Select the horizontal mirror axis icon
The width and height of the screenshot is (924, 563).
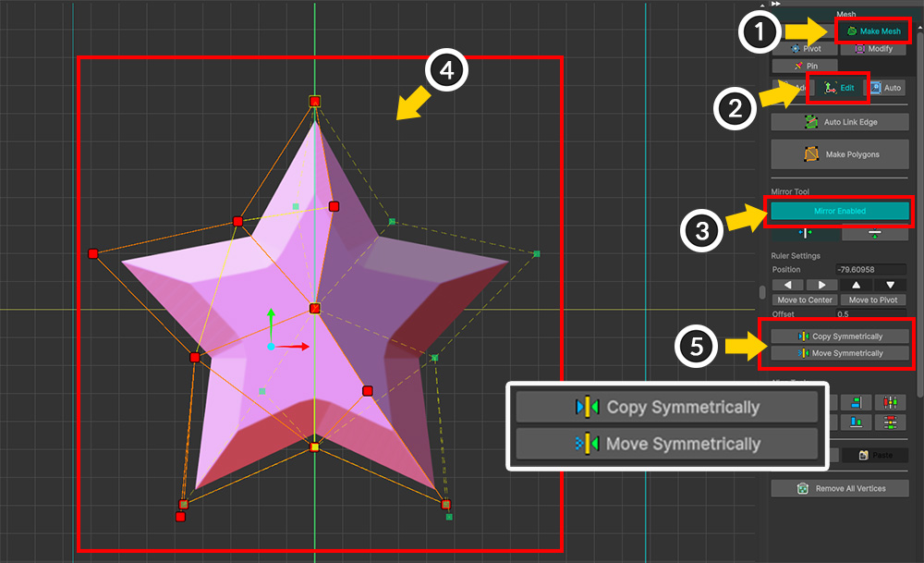tap(874, 234)
